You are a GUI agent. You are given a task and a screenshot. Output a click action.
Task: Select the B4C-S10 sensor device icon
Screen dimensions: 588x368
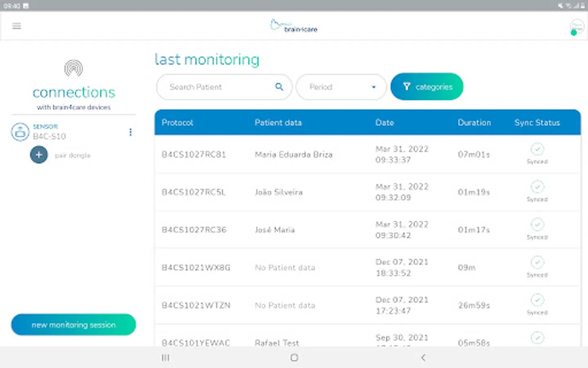pyautogui.click(x=20, y=132)
